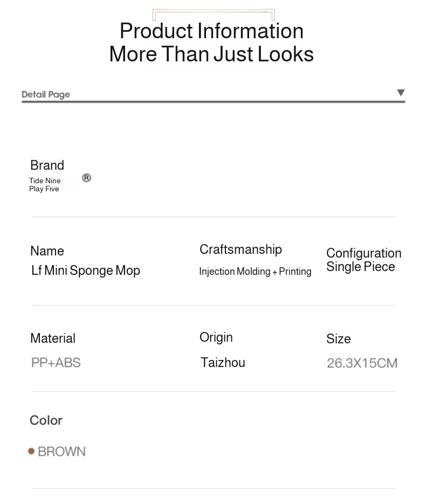
Task: Select the BROWN color text
Action: pos(61,451)
